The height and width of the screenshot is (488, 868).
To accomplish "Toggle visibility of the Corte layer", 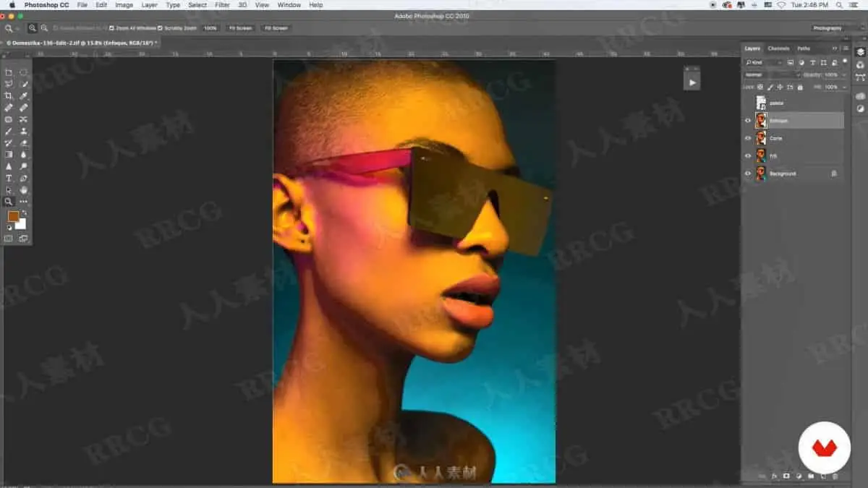I will click(x=748, y=138).
